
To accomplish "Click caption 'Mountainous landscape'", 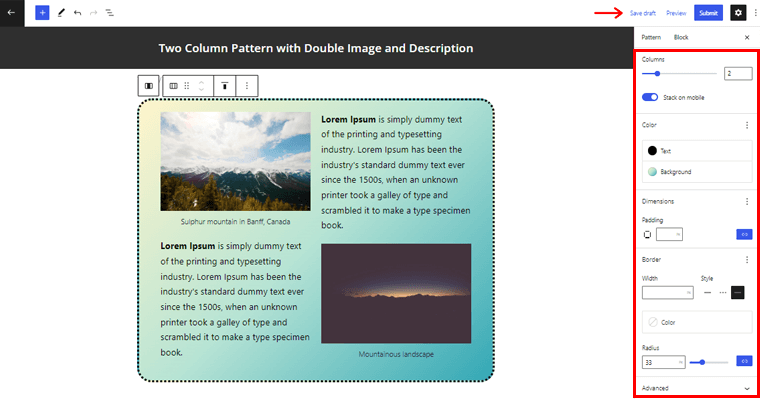I will [x=396, y=354].
